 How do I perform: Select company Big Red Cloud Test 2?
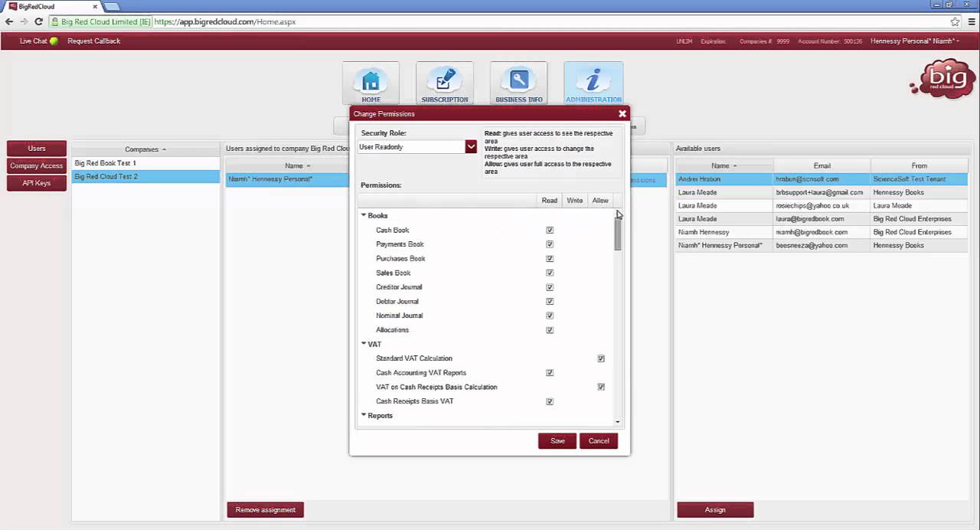[145, 177]
